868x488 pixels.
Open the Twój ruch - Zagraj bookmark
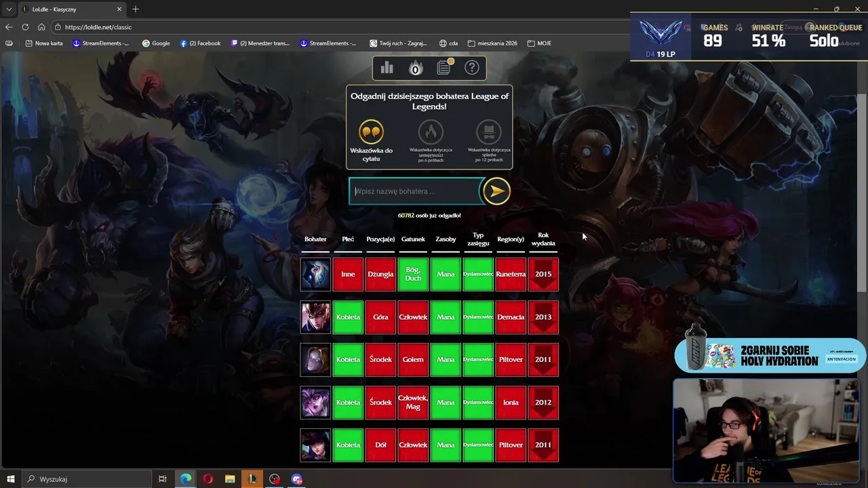[398, 43]
